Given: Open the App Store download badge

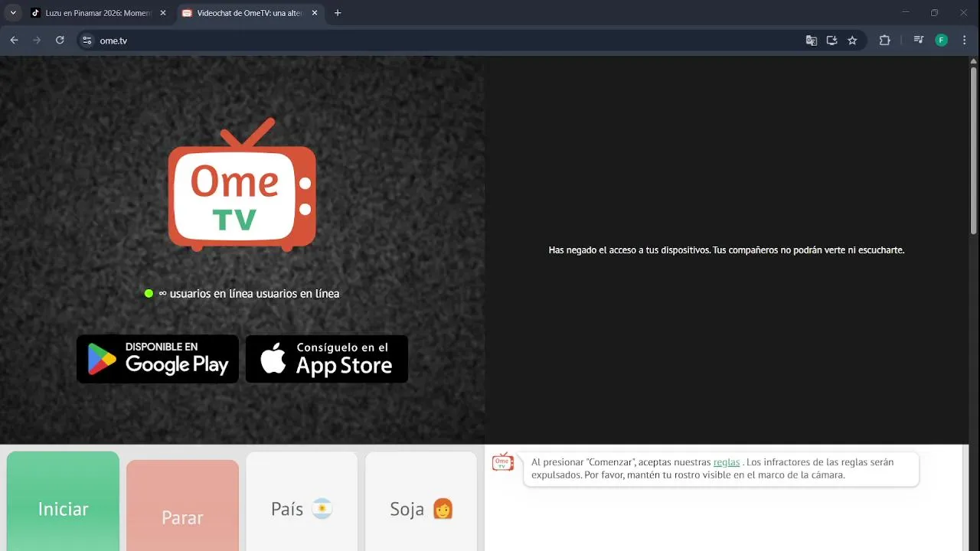Looking at the screenshot, I should [x=327, y=359].
